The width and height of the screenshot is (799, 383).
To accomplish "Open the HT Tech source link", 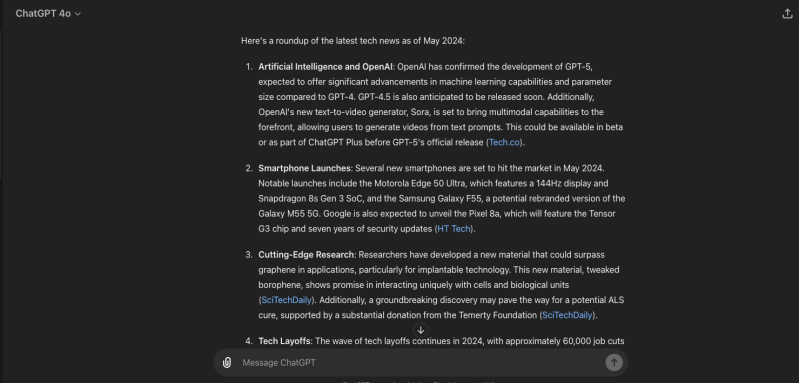I will click(454, 229).
